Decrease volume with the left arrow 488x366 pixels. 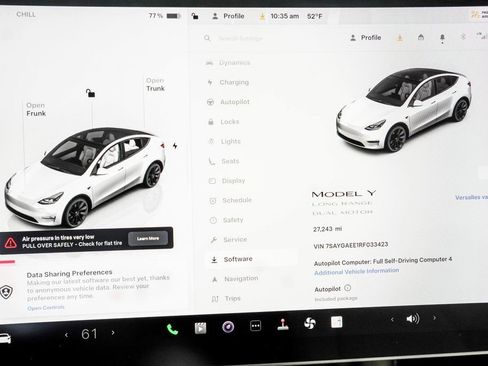(392, 320)
